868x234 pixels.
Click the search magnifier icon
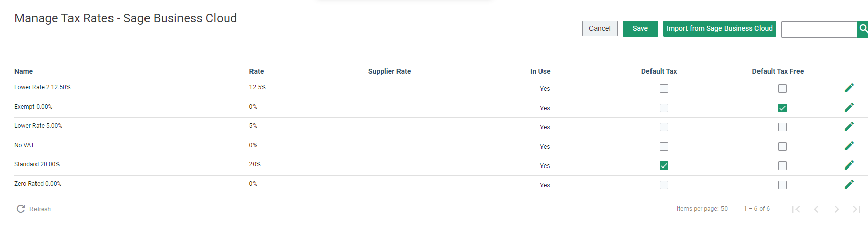click(863, 29)
